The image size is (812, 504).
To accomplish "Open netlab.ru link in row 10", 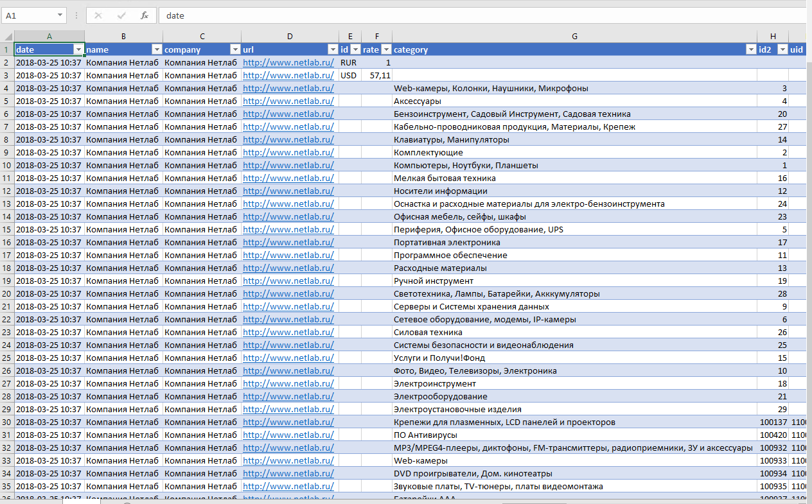I will [x=288, y=165].
